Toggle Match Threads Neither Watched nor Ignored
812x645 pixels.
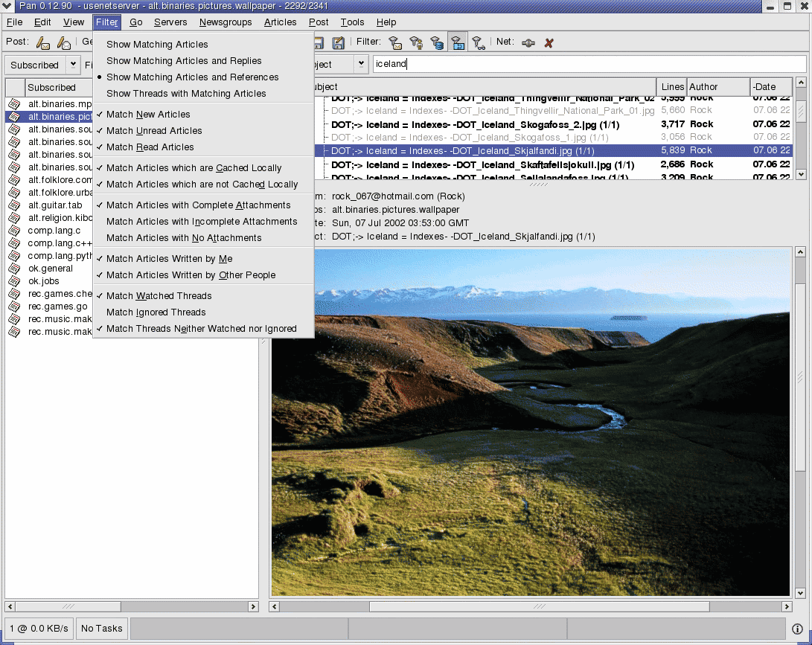point(203,330)
